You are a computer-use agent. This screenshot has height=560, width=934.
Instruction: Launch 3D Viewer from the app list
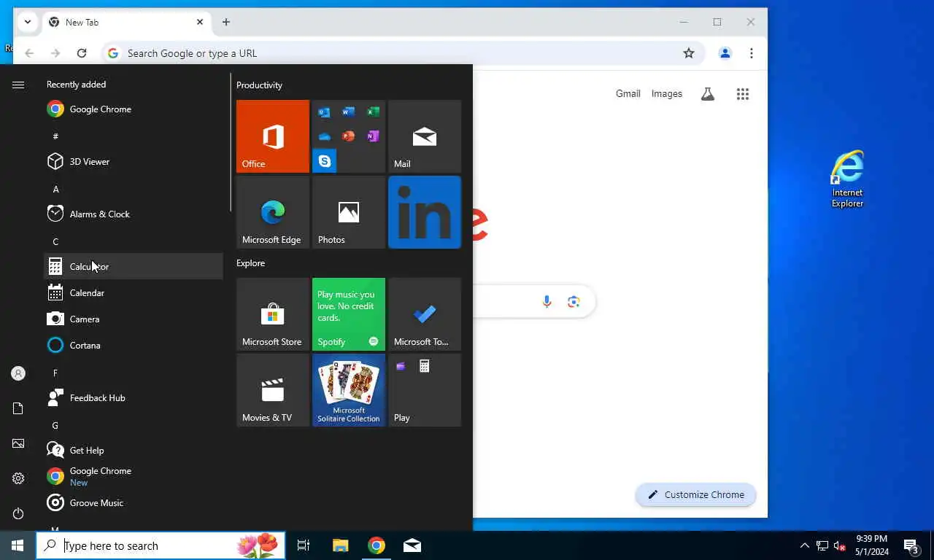tap(134, 162)
